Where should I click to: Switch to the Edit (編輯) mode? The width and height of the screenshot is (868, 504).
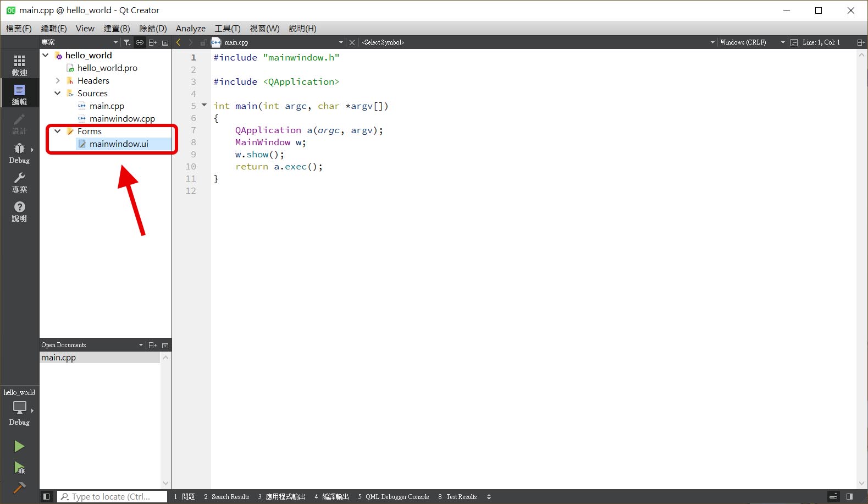coord(19,94)
